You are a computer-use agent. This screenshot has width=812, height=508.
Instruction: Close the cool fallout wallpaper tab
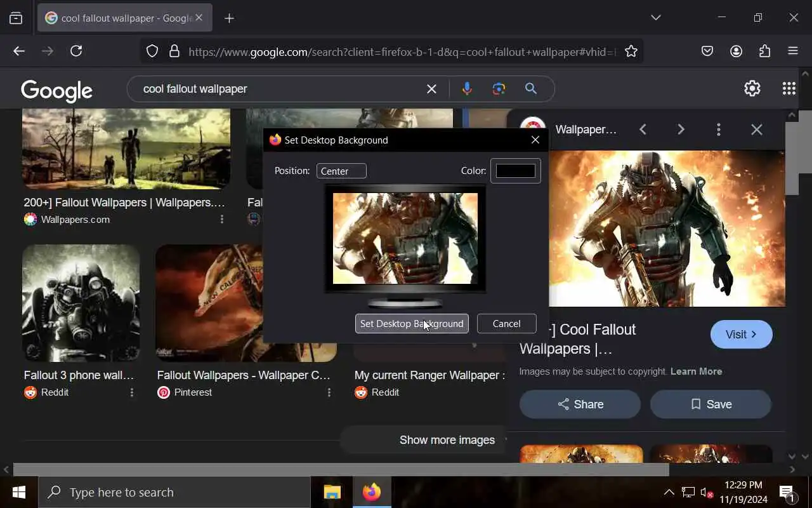point(199,18)
